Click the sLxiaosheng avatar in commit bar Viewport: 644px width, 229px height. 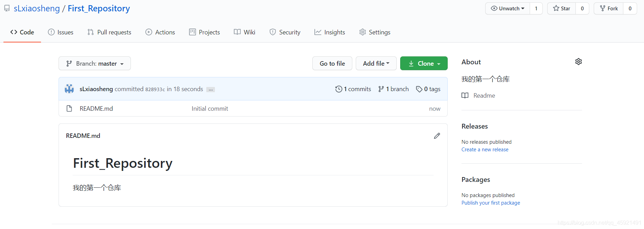[x=69, y=89]
